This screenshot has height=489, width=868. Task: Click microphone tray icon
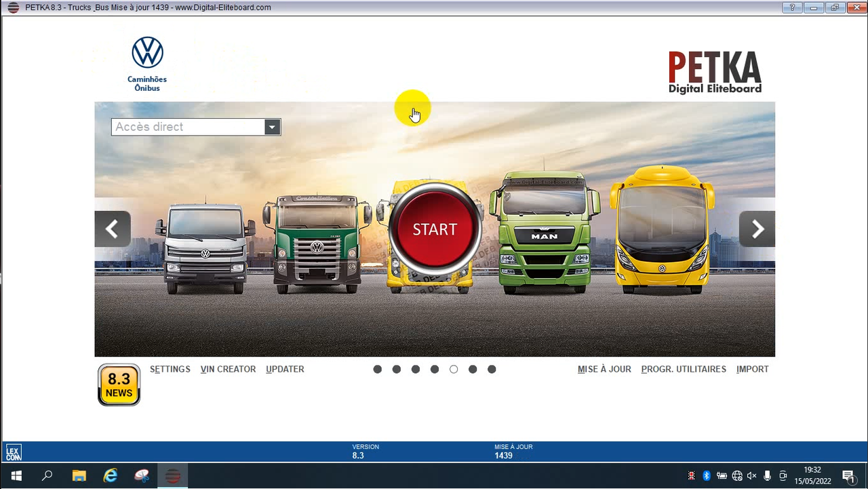click(x=767, y=476)
